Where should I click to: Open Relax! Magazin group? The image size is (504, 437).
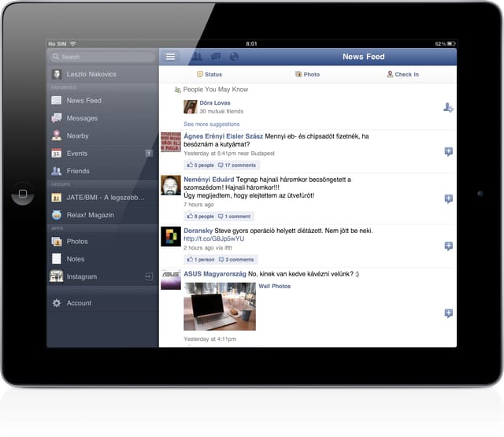click(x=103, y=215)
